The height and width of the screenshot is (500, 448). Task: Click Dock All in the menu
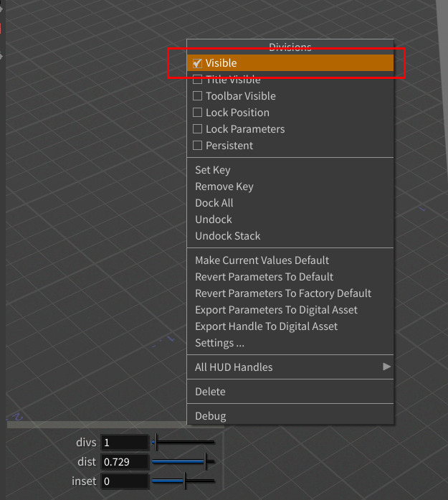pos(290,203)
